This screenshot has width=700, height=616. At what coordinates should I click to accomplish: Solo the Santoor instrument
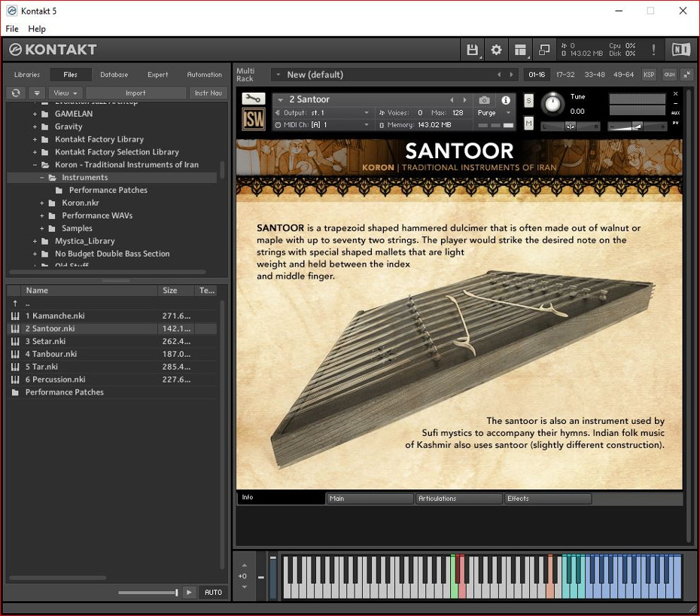(x=528, y=100)
